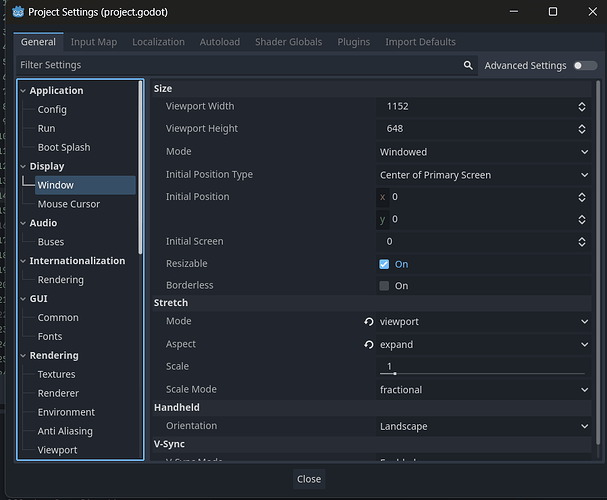Uncheck the Resizable On checkbox
The height and width of the screenshot is (500, 607).
384,264
